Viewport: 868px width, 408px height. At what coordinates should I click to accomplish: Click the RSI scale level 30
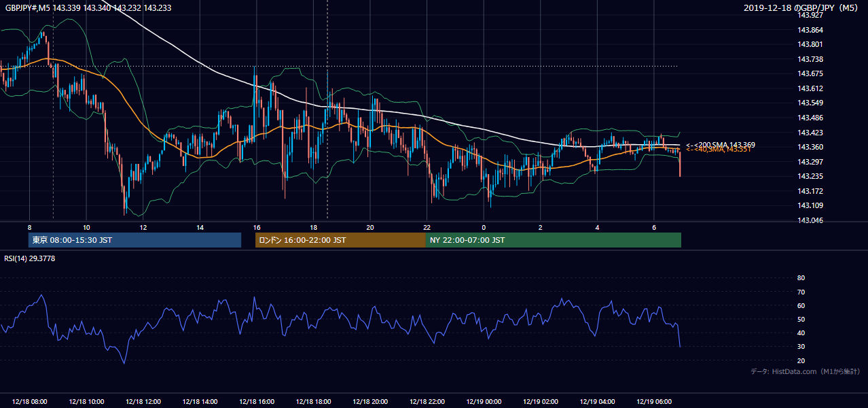pos(801,346)
